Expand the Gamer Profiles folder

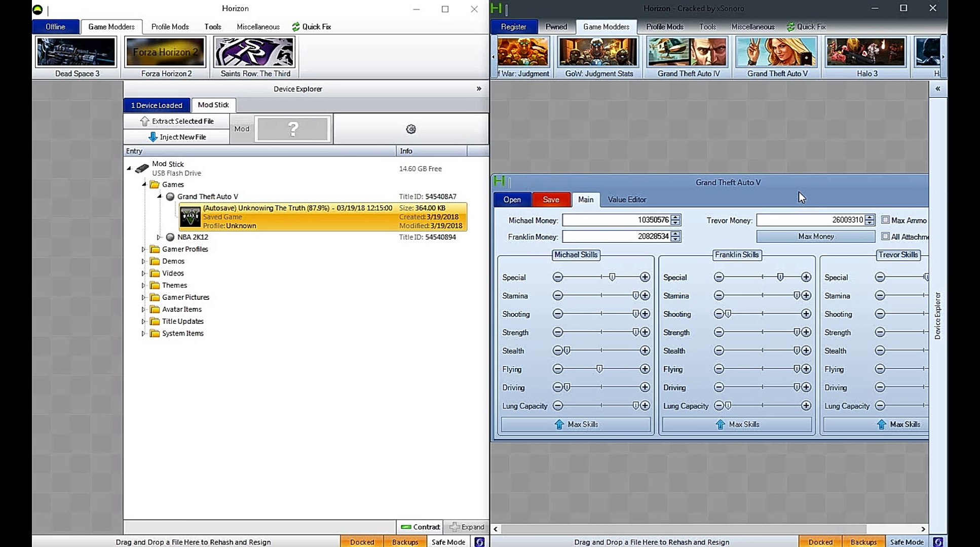(143, 249)
